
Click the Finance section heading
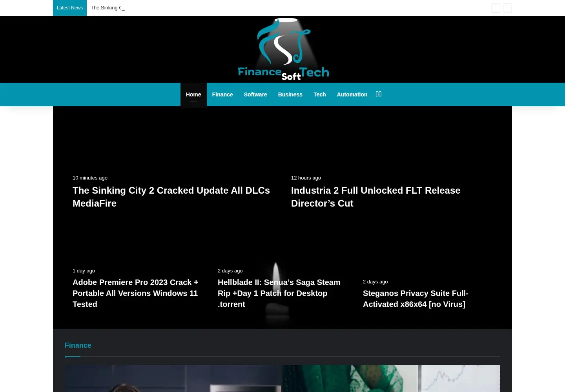click(78, 345)
